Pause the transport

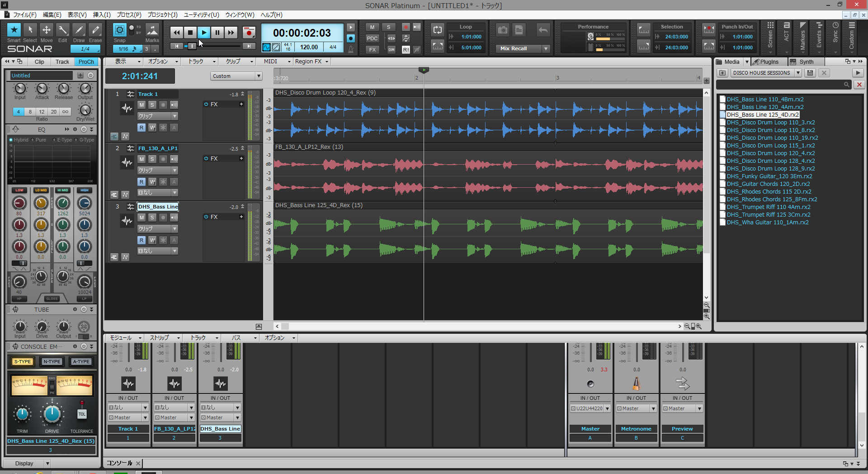217,32
